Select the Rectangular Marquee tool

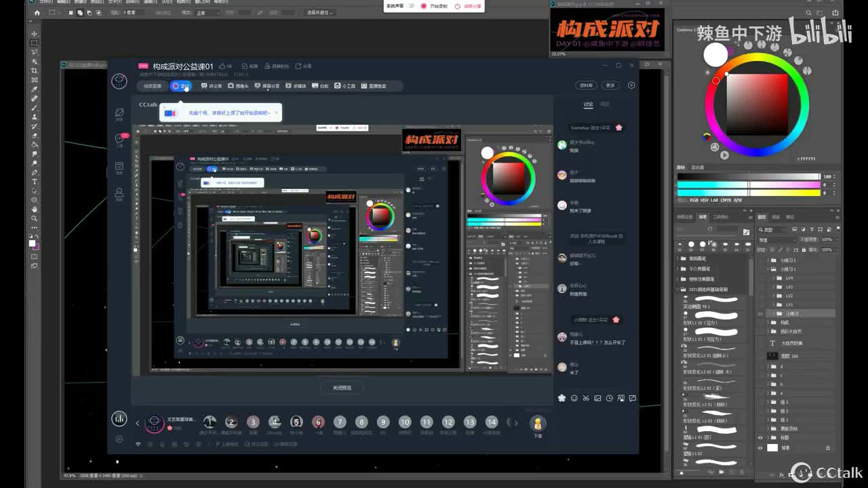[x=35, y=43]
